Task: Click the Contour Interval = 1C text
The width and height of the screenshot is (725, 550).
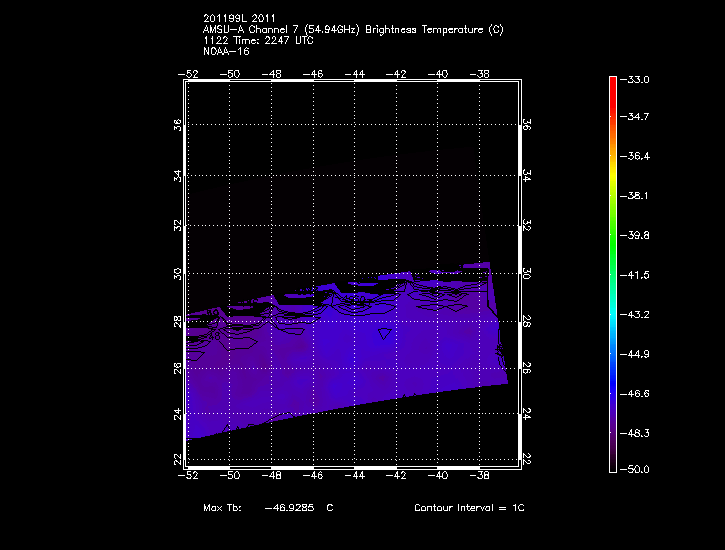Action: (x=469, y=508)
